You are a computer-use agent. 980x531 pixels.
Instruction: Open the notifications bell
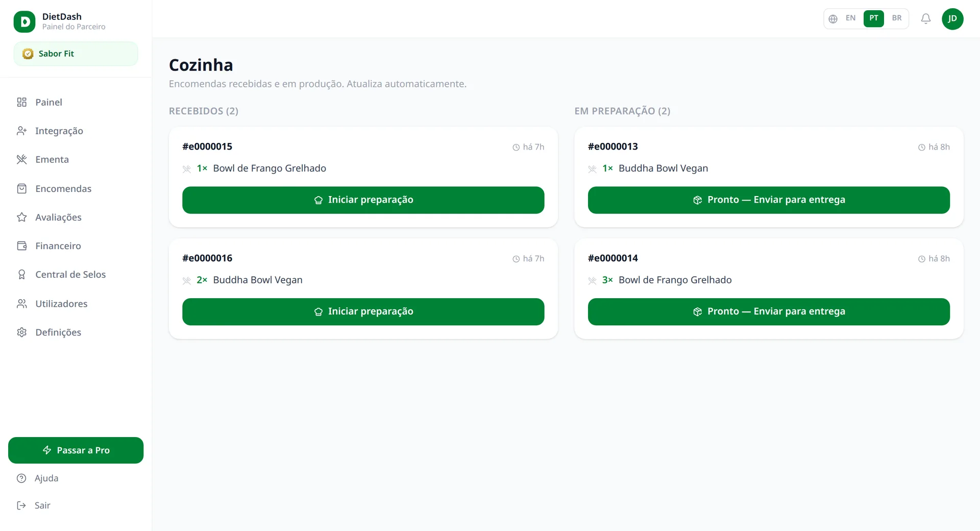point(925,19)
